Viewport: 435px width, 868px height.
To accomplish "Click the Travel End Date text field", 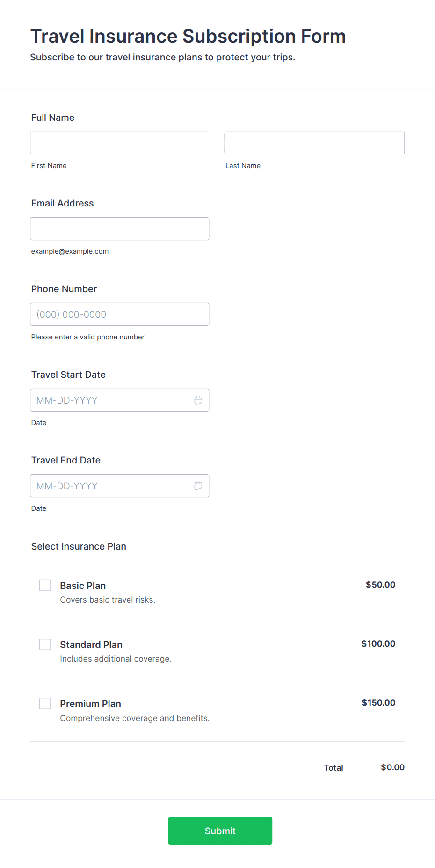I will click(120, 485).
